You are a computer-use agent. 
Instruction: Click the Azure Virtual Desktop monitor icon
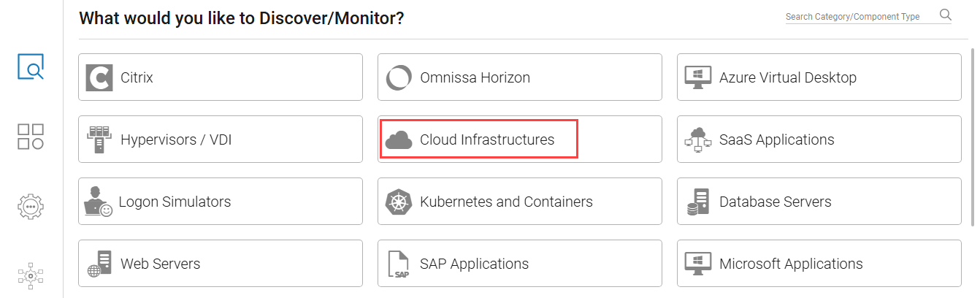(x=697, y=77)
